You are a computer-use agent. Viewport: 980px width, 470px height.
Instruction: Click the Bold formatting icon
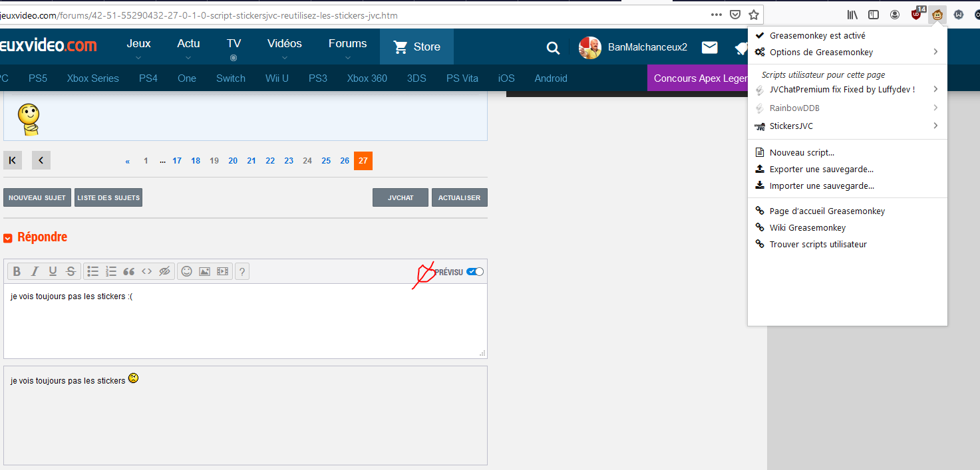(17, 271)
